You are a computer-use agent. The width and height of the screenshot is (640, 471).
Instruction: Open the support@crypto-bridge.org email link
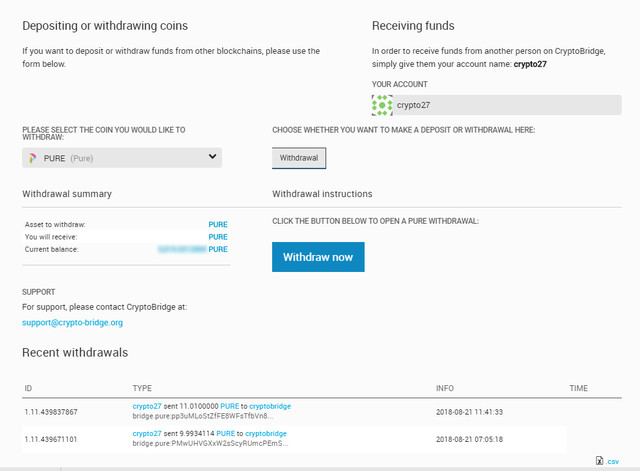(72, 322)
